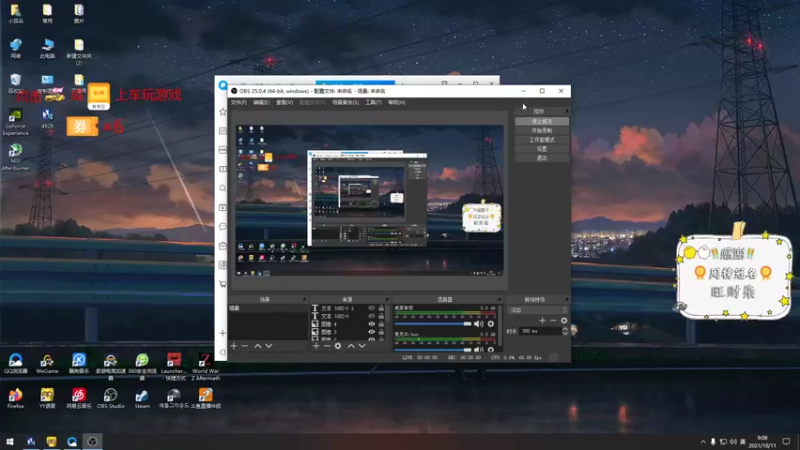The width and height of the screenshot is (800, 450).
Task: Add a new scene with the plus icon
Action: click(x=234, y=346)
